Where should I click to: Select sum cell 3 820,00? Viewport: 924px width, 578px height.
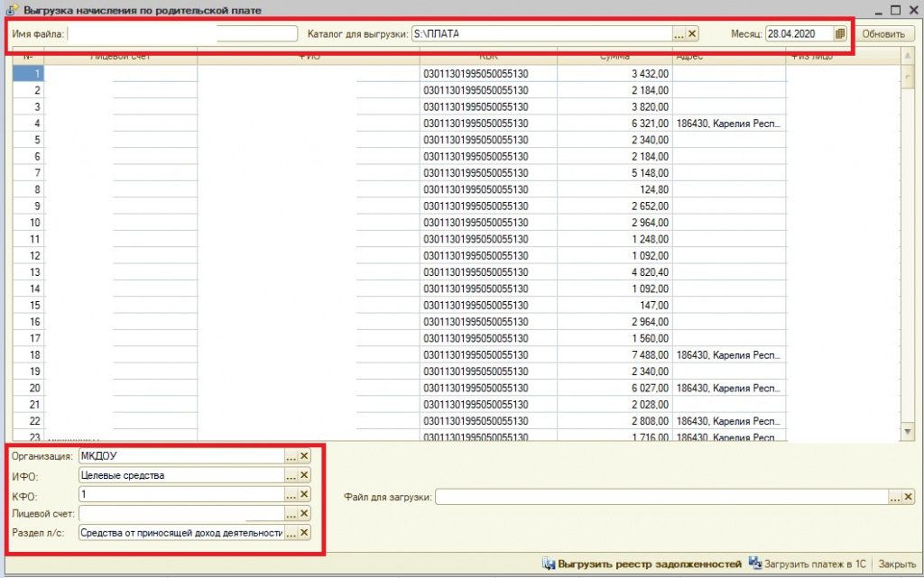point(614,106)
